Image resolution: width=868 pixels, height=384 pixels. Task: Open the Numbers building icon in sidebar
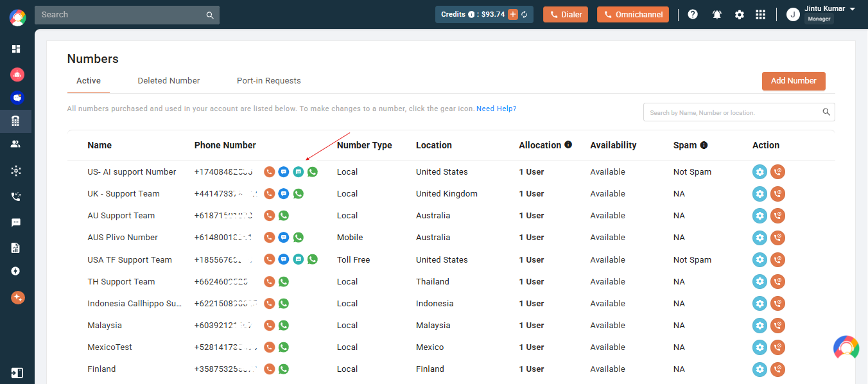tap(17, 121)
